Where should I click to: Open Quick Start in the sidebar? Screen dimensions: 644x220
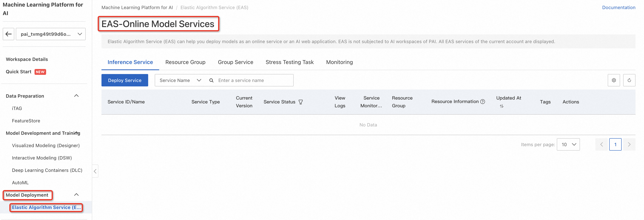point(19,72)
